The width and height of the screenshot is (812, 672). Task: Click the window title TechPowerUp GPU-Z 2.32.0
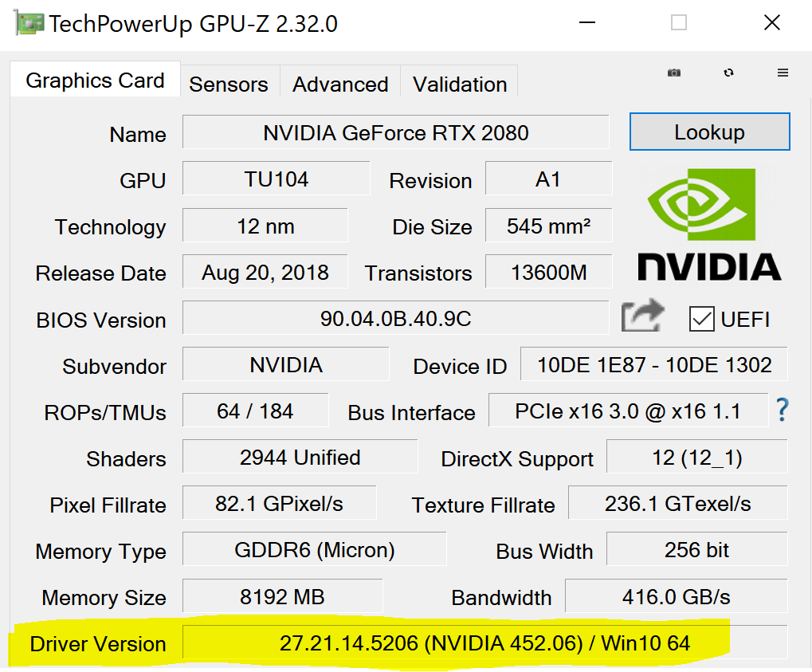(193, 24)
